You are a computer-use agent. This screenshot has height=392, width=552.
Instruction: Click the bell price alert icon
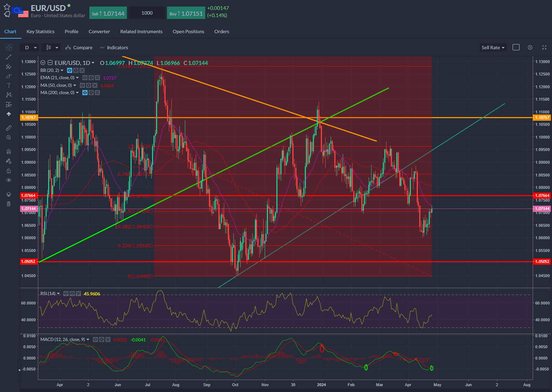pos(7,14)
